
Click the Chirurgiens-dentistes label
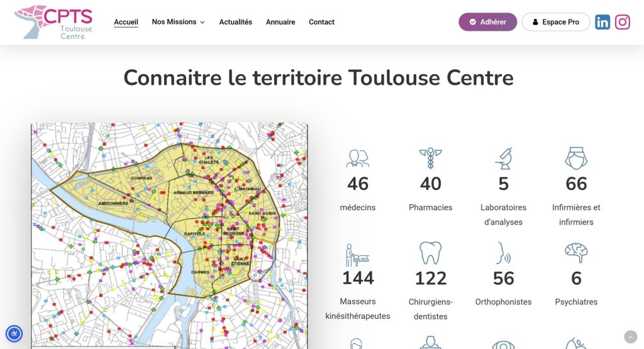(430, 309)
